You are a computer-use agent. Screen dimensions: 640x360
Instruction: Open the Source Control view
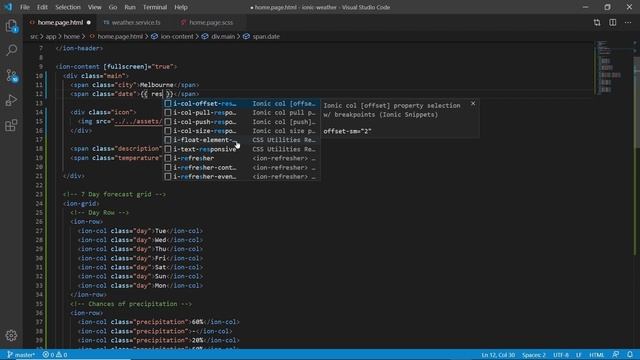pyautogui.click(x=11, y=76)
